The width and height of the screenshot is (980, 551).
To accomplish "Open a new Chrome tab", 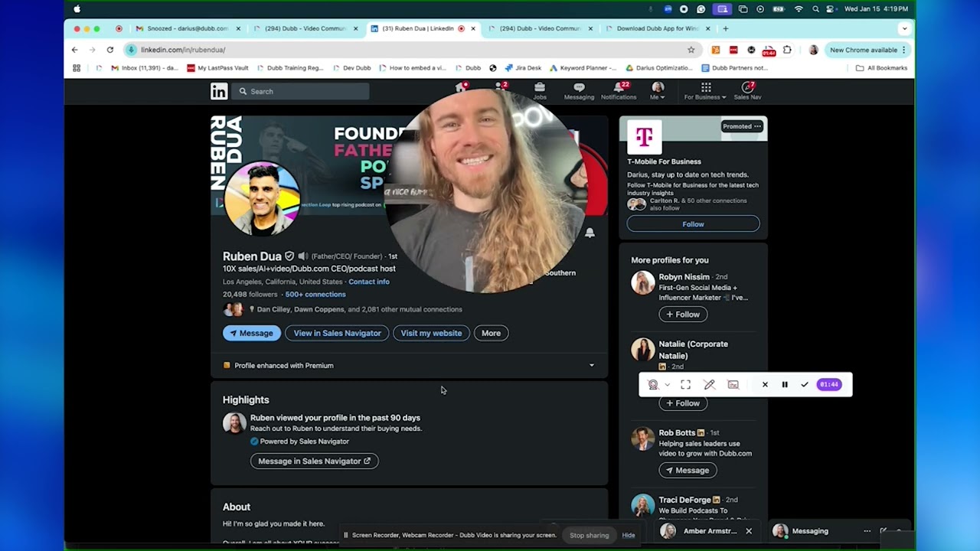I will (726, 29).
